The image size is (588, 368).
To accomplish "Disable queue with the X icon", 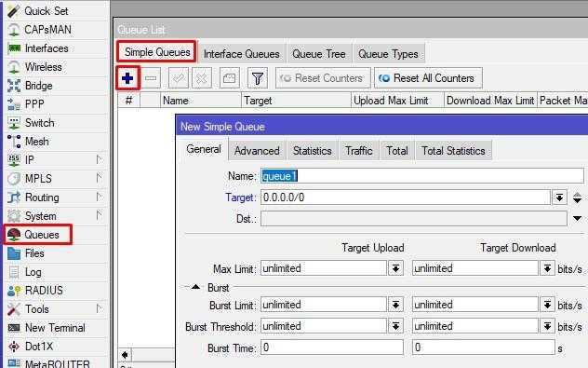I will pos(202,78).
